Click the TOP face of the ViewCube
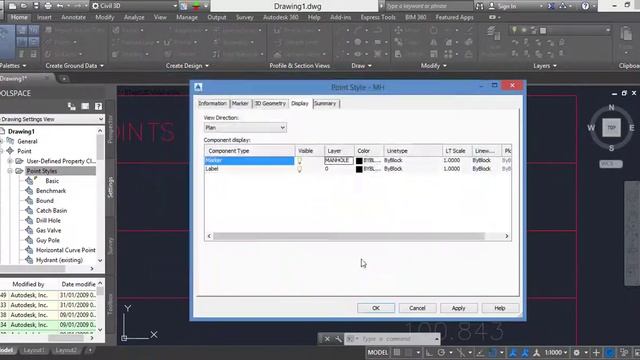The image size is (640, 360). 611,128
